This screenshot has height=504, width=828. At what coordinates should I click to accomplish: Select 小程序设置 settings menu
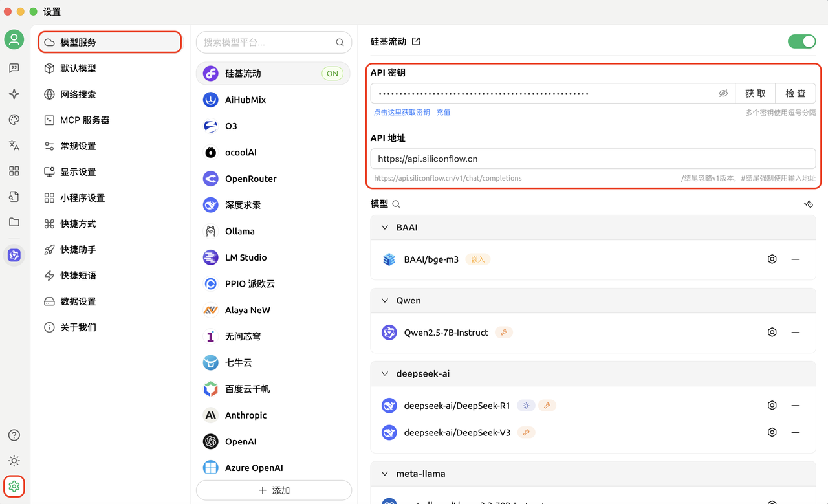tap(109, 197)
